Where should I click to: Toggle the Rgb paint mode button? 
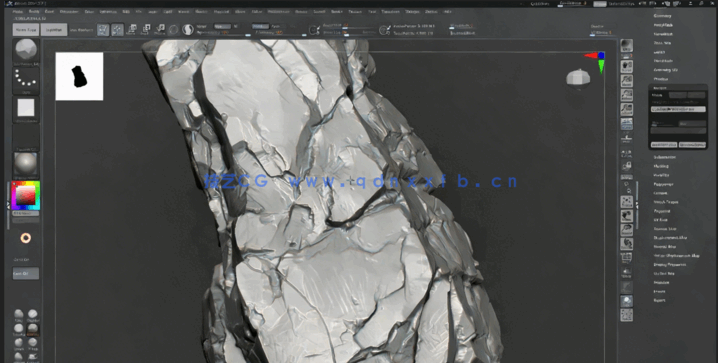coord(222,27)
